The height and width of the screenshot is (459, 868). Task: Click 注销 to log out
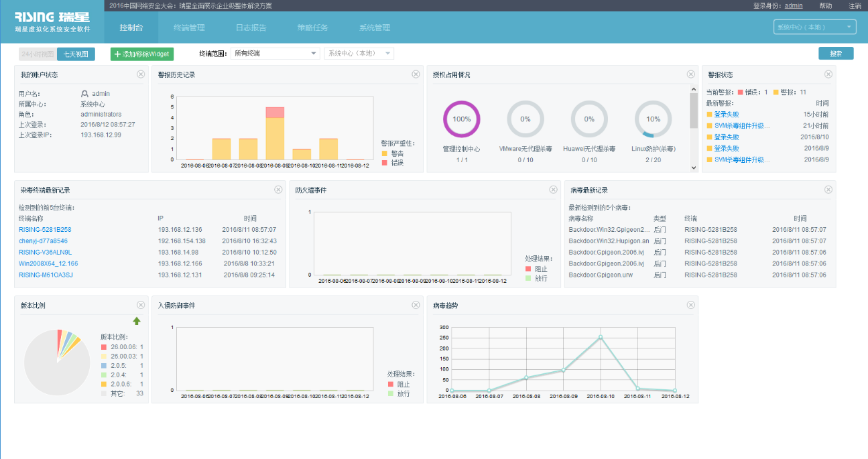[855, 5]
